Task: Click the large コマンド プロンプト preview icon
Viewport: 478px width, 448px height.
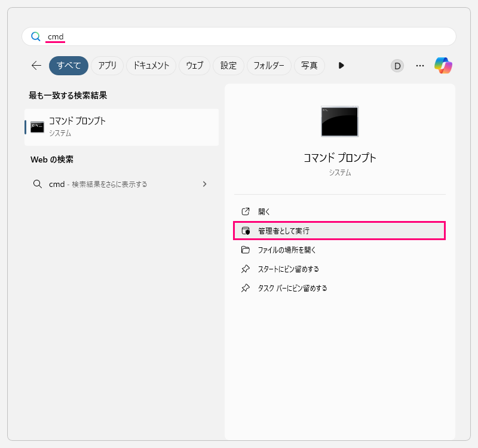Action: (339, 122)
